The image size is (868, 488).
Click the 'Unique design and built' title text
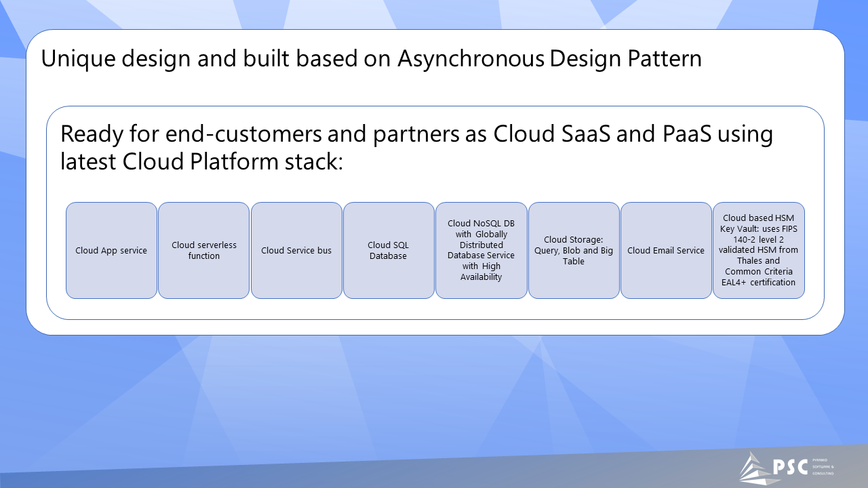click(x=372, y=59)
